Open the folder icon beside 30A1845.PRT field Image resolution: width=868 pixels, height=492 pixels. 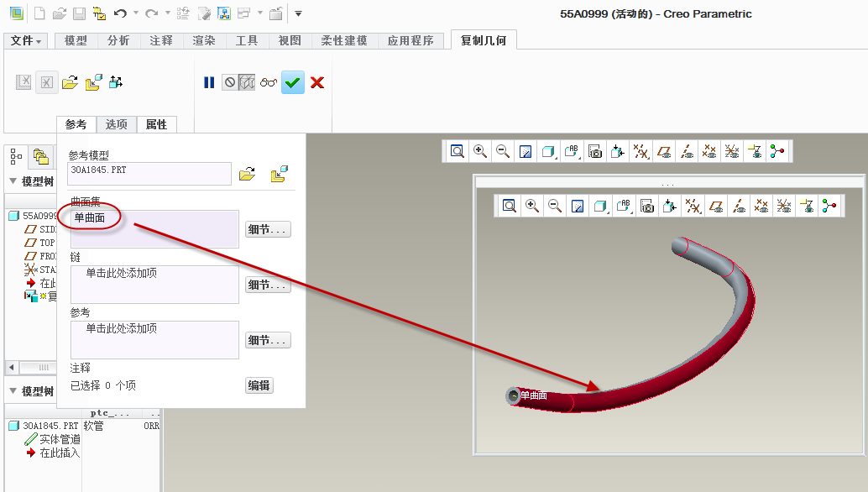point(247,175)
